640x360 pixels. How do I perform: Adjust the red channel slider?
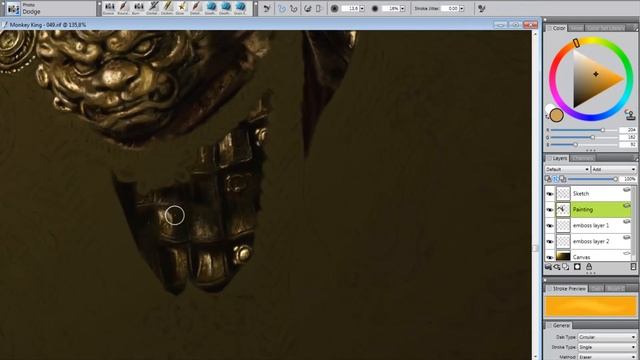[x=583, y=130]
